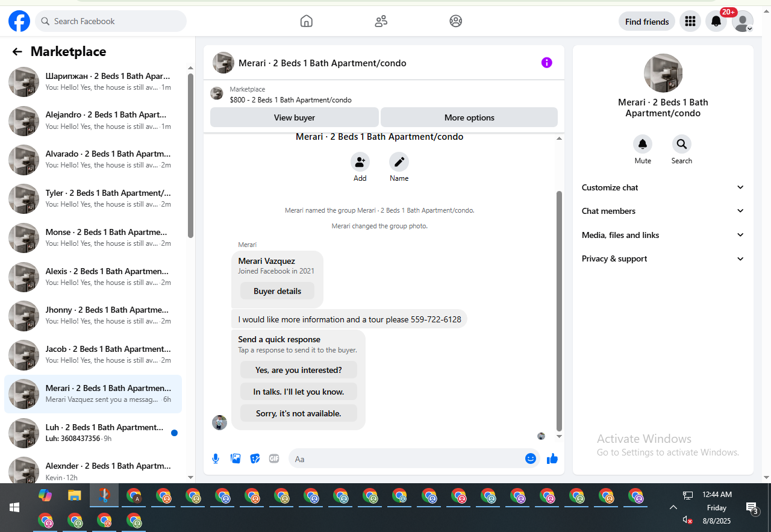The width and height of the screenshot is (771, 532).
Task: Send quick reply 'In talks. I'll let you know.'
Action: point(299,392)
